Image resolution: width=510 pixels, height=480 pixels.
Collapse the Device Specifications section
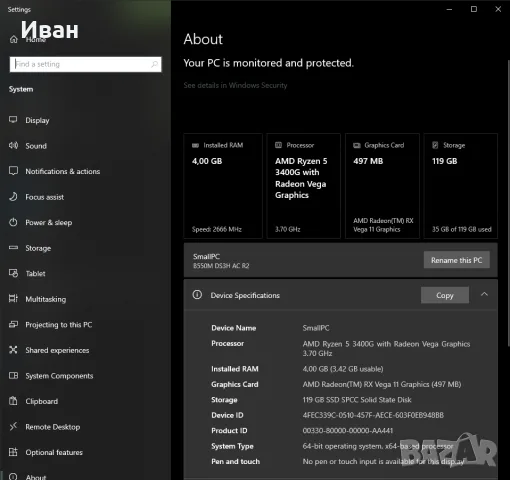[x=484, y=294]
